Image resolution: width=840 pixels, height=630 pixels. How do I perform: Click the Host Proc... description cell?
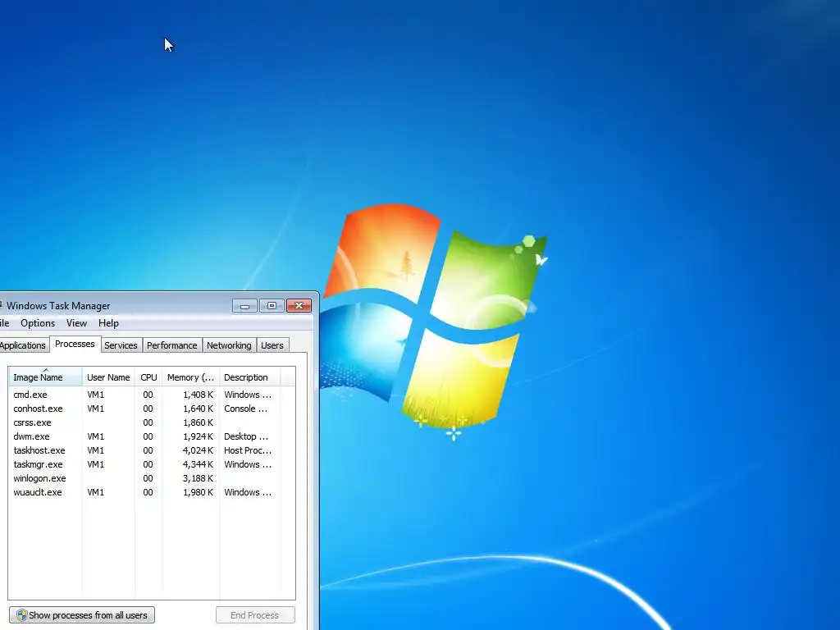248,450
